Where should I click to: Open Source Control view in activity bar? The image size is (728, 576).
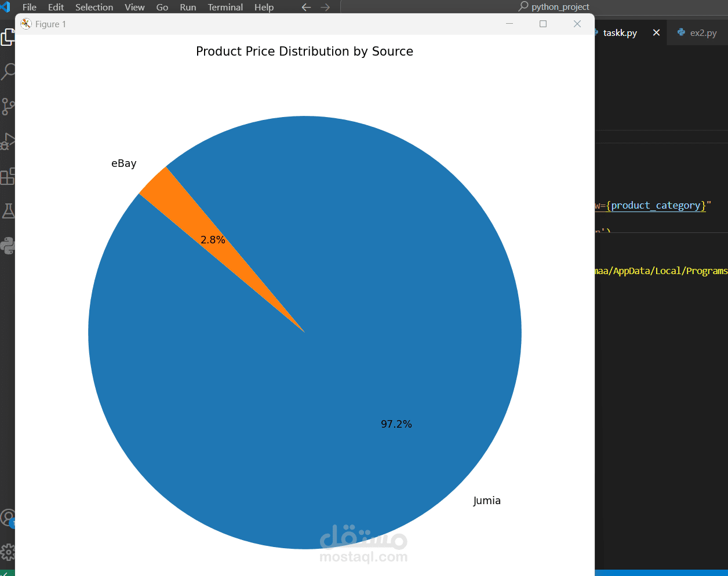[x=8, y=107]
